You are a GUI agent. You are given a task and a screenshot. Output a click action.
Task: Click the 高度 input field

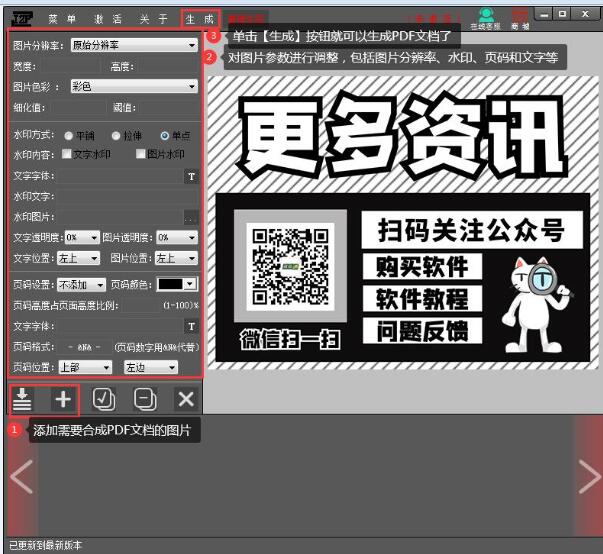167,67
